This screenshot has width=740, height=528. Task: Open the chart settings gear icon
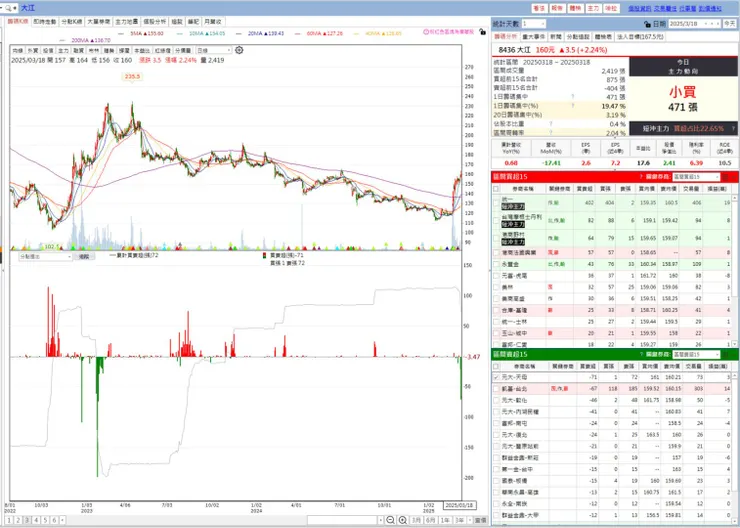pos(239,50)
